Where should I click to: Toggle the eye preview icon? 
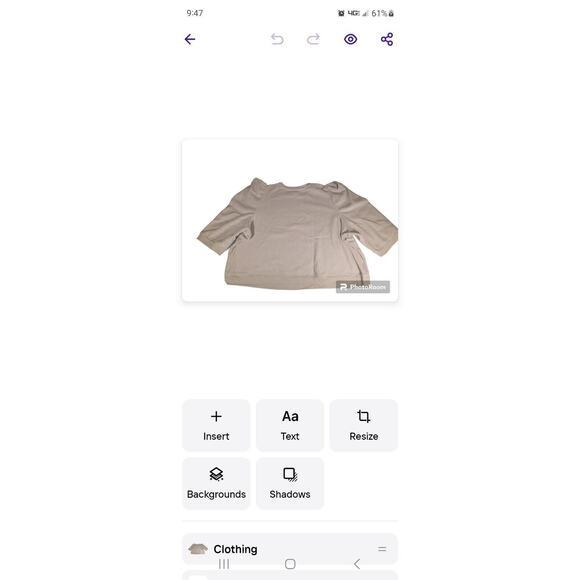click(350, 39)
